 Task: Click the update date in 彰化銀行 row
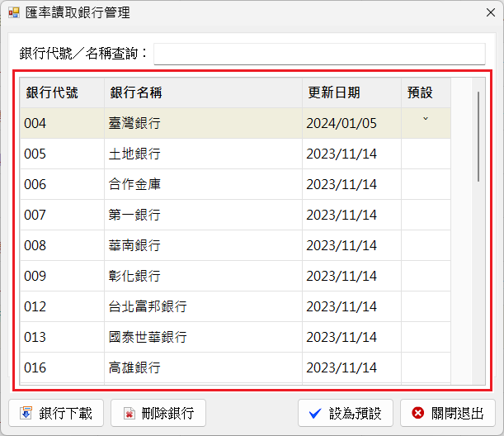pos(351,276)
